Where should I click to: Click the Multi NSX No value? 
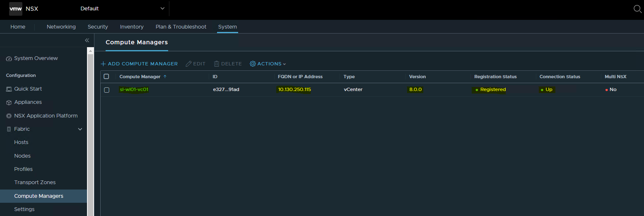click(611, 89)
